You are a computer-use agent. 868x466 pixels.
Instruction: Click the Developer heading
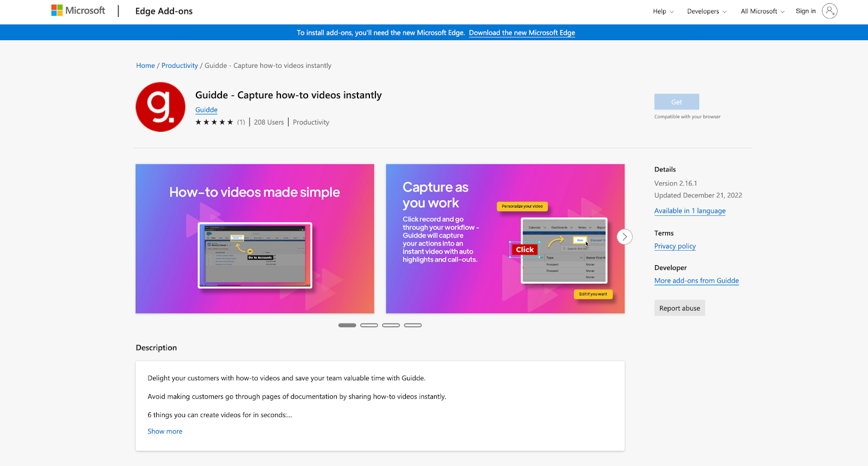tap(671, 268)
